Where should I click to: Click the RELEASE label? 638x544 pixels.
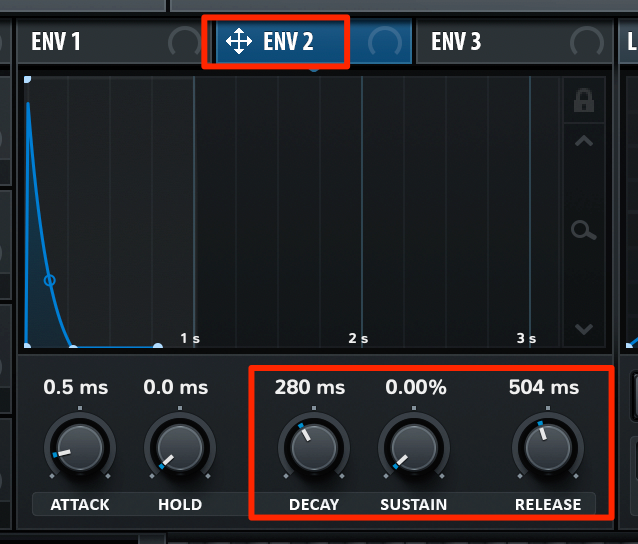548,505
